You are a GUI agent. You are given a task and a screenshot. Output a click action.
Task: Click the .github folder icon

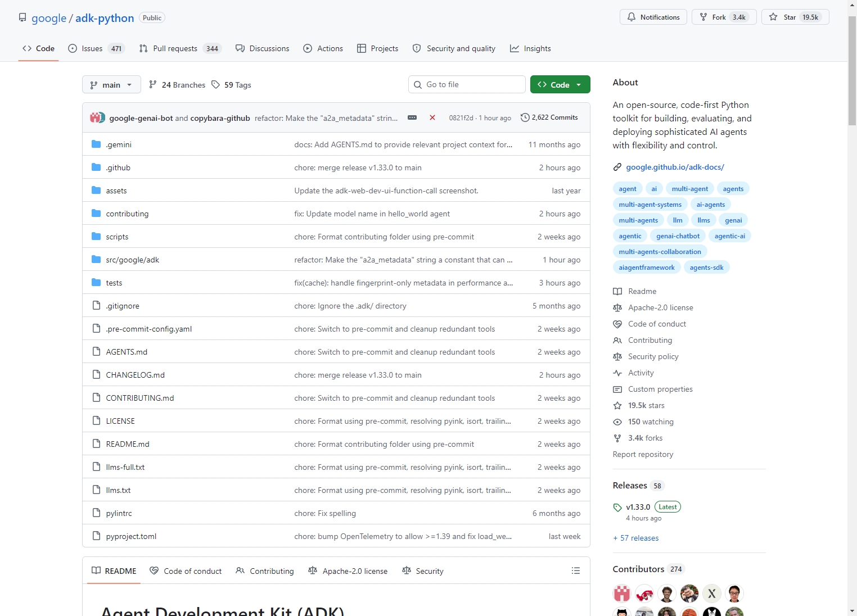pos(96,167)
